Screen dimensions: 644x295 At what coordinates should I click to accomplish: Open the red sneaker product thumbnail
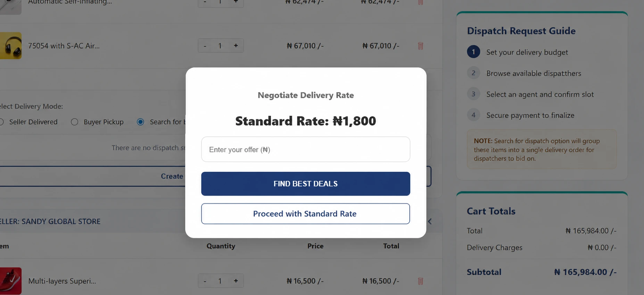pyautogui.click(x=11, y=281)
